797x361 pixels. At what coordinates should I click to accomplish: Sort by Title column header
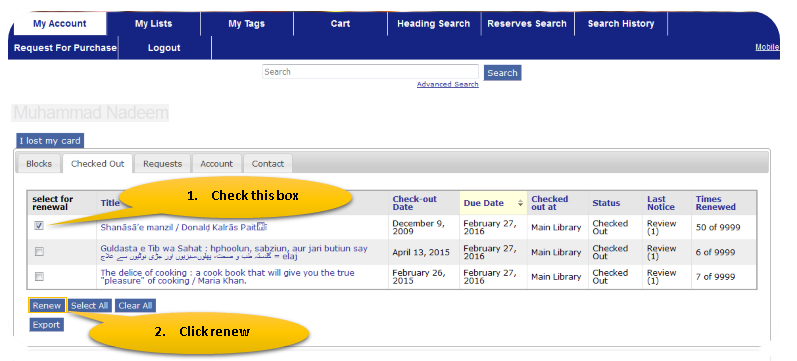(110, 203)
